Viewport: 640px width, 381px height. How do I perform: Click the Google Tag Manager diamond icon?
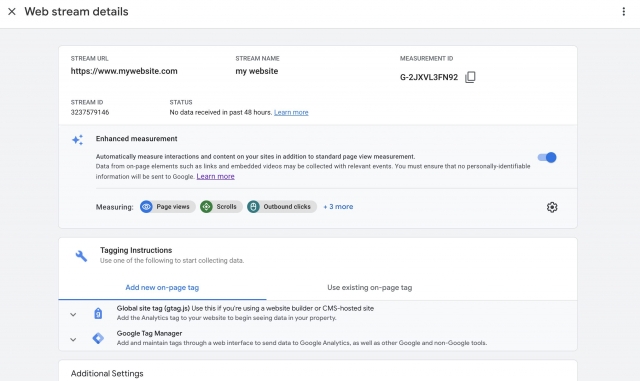pyautogui.click(x=98, y=338)
